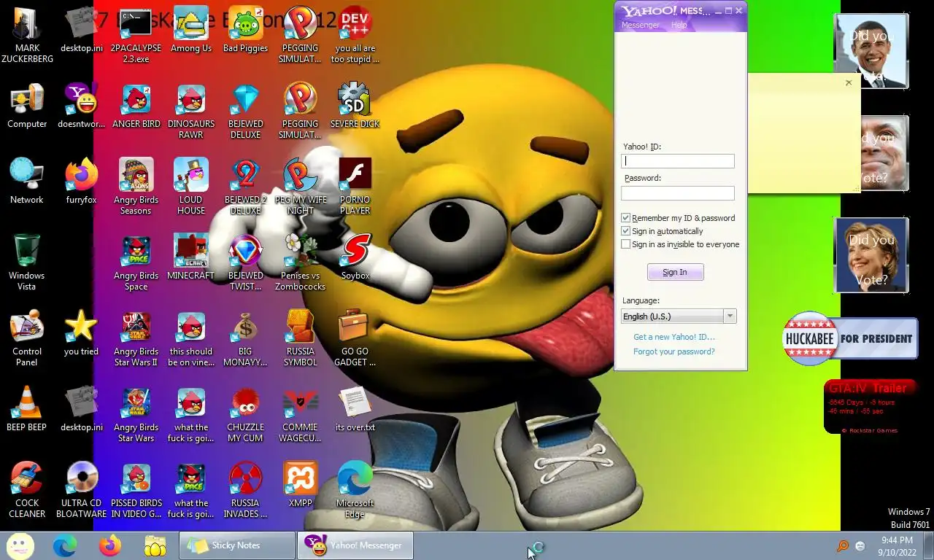Open the Messenger menu
Viewport: 934px width, 560px height.
640,25
